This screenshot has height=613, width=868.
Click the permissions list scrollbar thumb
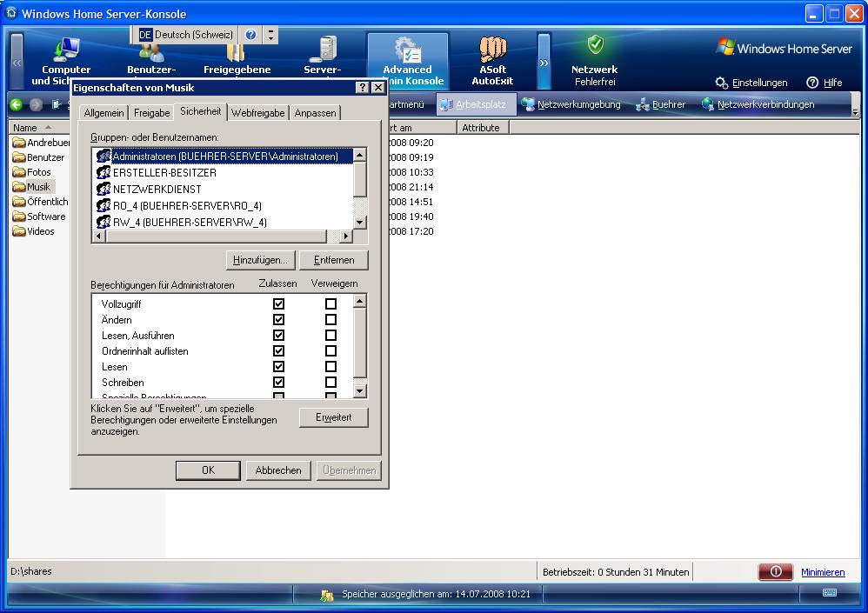pyautogui.click(x=360, y=343)
